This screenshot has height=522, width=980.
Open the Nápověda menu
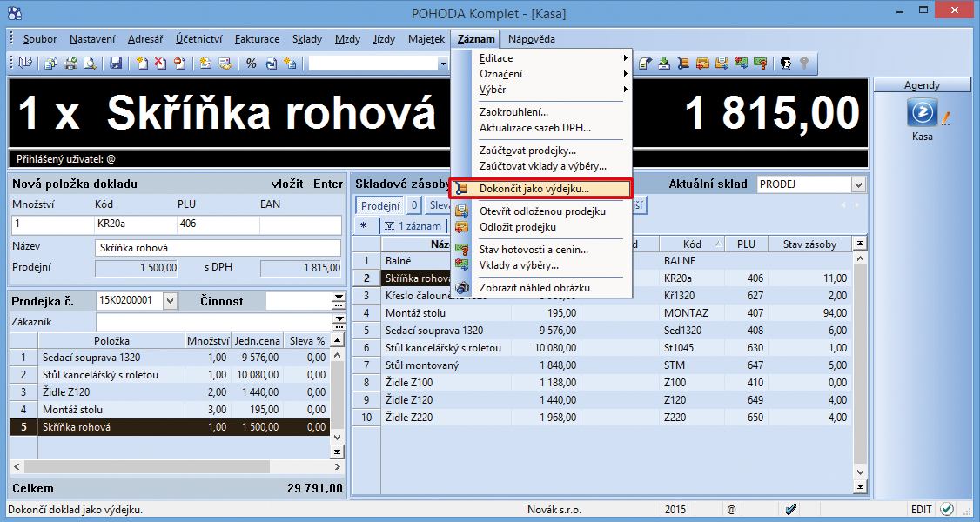pyautogui.click(x=531, y=38)
